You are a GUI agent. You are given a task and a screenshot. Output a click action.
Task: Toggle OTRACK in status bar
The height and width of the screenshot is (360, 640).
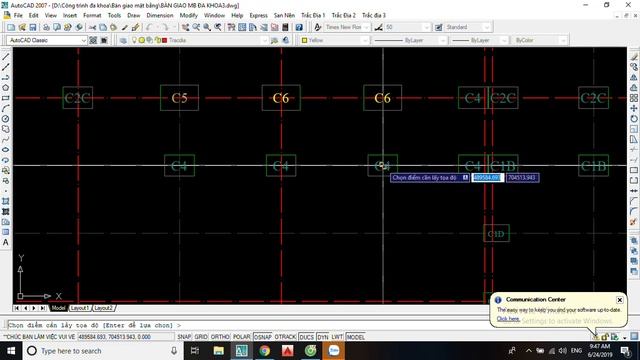tap(285, 337)
